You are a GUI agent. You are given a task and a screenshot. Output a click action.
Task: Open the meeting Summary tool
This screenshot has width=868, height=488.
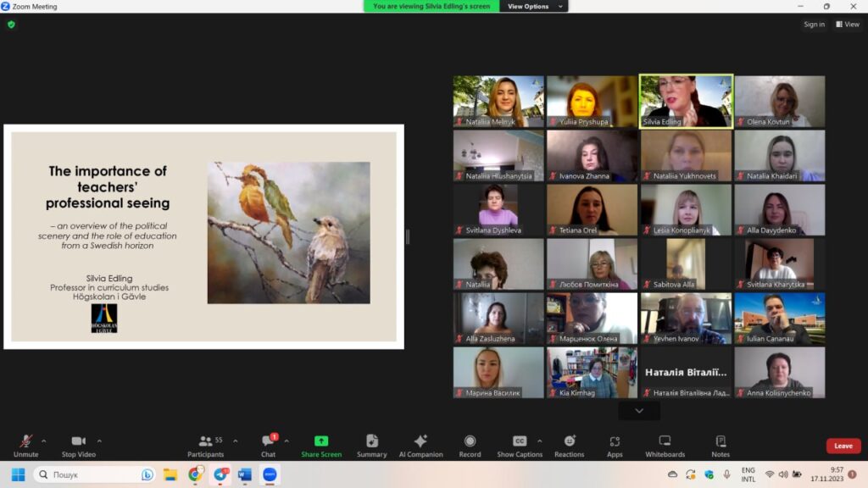[x=371, y=446]
